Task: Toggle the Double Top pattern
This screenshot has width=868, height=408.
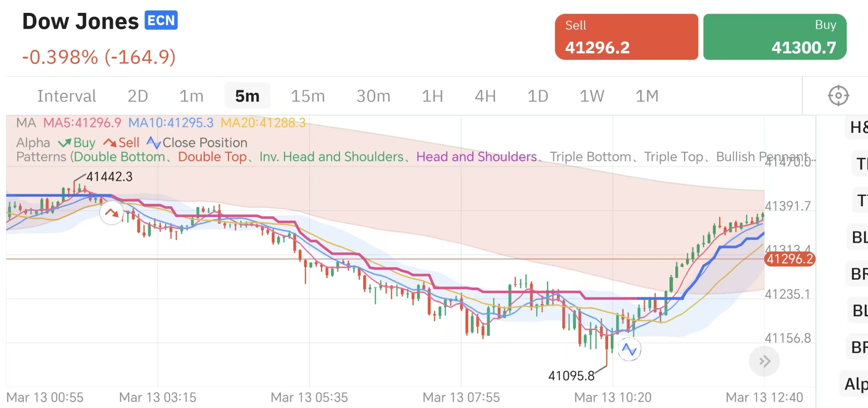Action: pyautogui.click(x=212, y=157)
